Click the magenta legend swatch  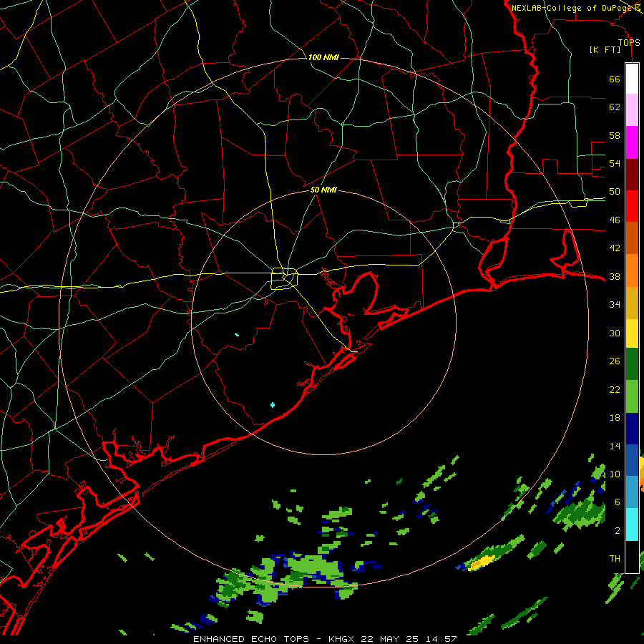632,142
